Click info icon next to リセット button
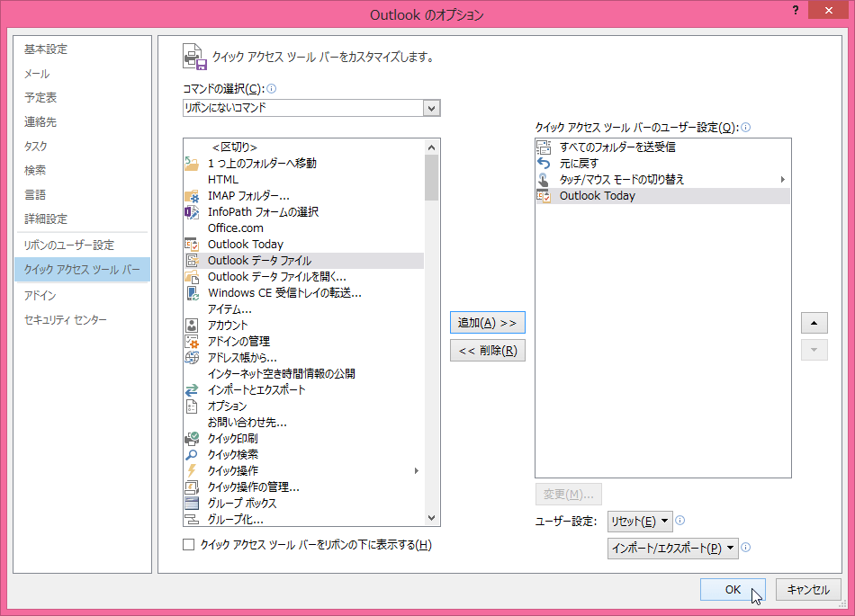855x616 pixels. pyautogui.click(x=680, y=521)
